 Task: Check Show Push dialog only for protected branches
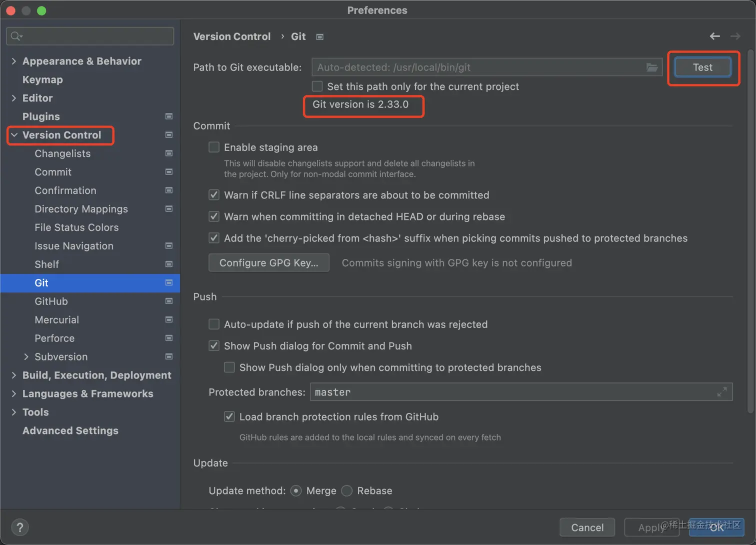tap(229, 367)
